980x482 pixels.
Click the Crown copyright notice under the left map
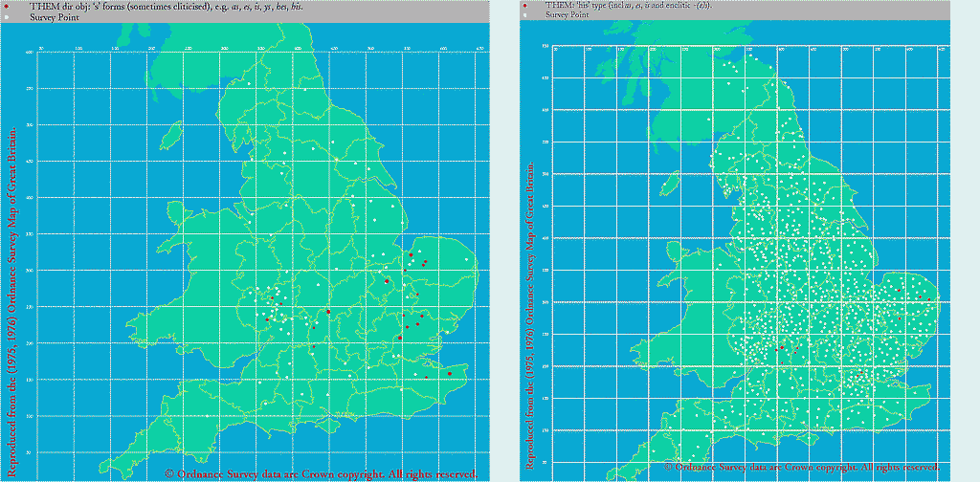[320, 473]
